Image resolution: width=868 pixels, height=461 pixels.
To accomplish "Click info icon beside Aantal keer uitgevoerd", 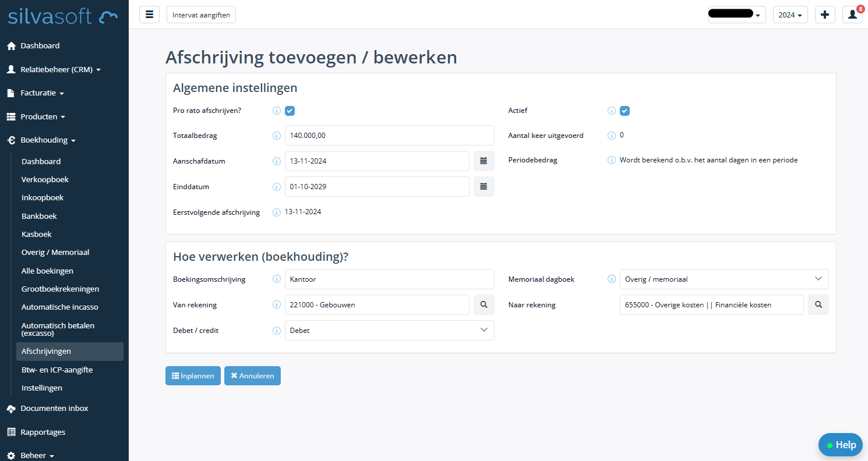I will [x=612, y=136].
